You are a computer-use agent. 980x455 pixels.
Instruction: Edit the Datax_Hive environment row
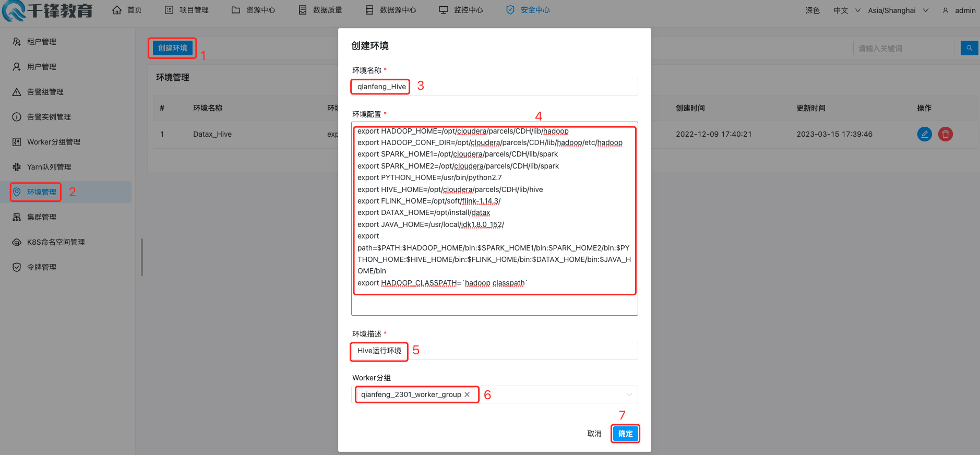point(924,134)
